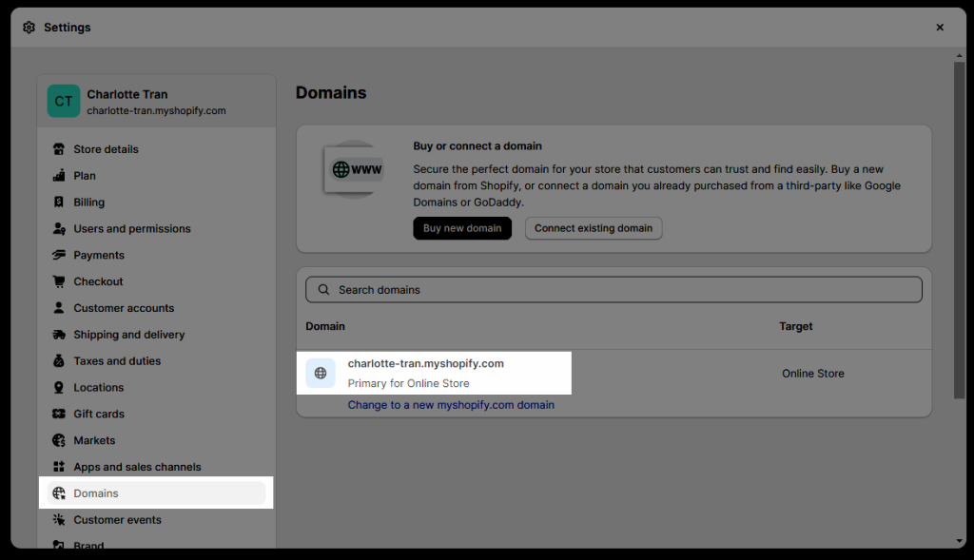Click the Plan chart icon
The height and width of the screenshot is (560, 974).
click(59, 176)
